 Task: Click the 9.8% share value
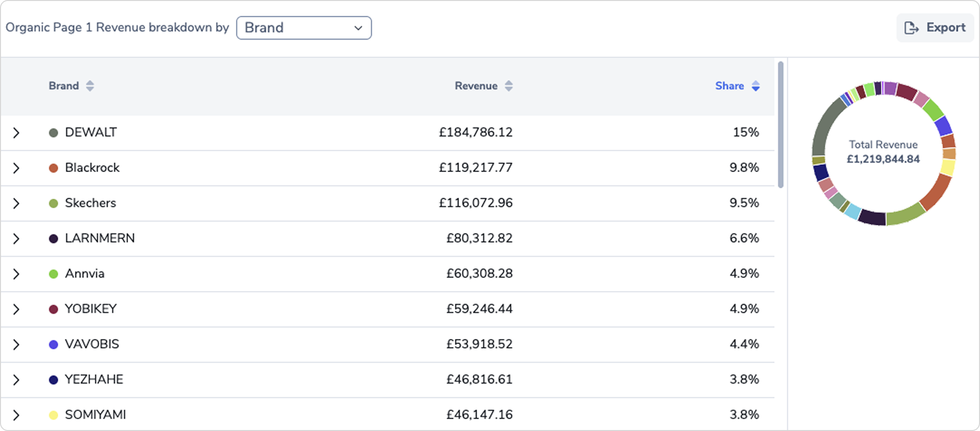click(744, 168)
